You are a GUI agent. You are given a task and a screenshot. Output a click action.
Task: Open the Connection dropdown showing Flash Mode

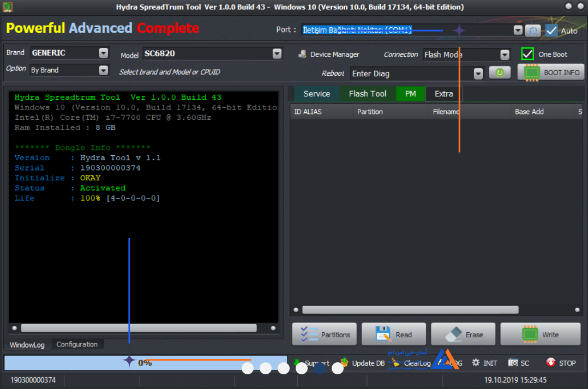[x=505, y=54]
